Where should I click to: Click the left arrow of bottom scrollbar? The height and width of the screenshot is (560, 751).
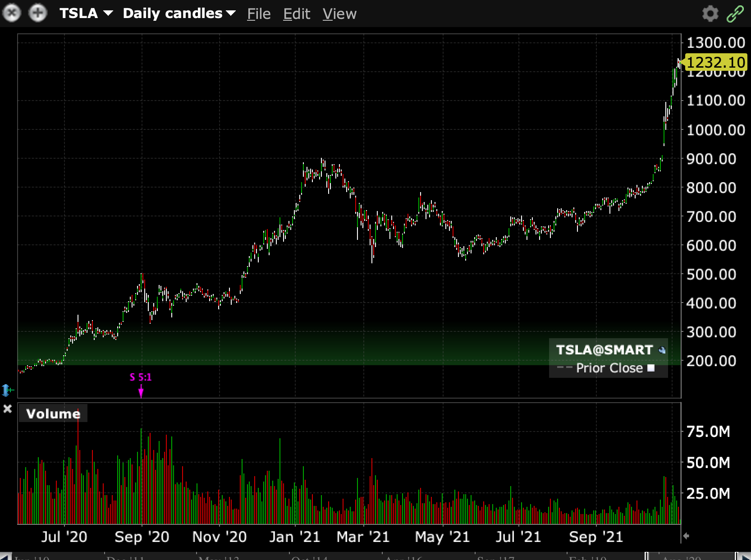(5, 556)
